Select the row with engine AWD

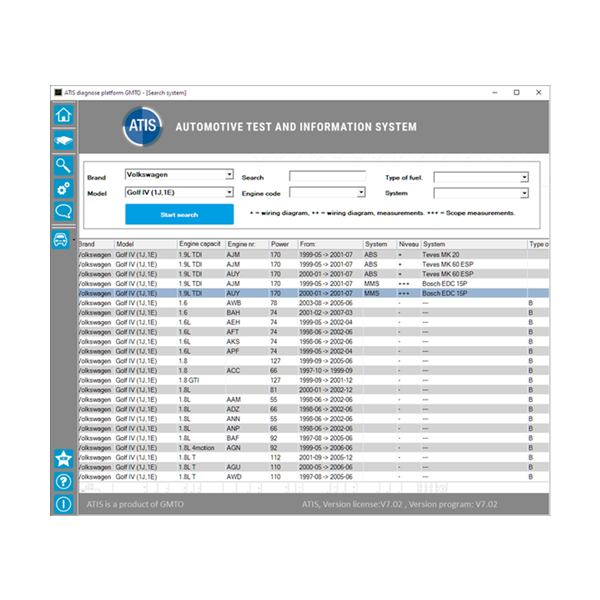313,477
